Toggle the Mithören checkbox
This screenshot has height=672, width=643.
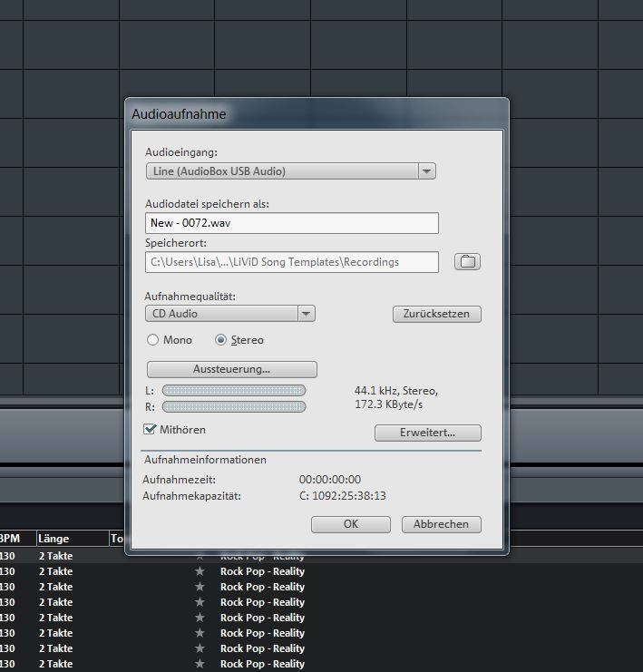(x=151, y=429)
